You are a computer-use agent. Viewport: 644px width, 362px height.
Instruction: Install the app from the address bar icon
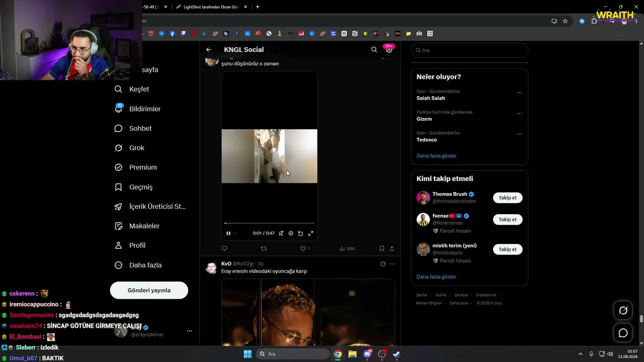(554, 21)
